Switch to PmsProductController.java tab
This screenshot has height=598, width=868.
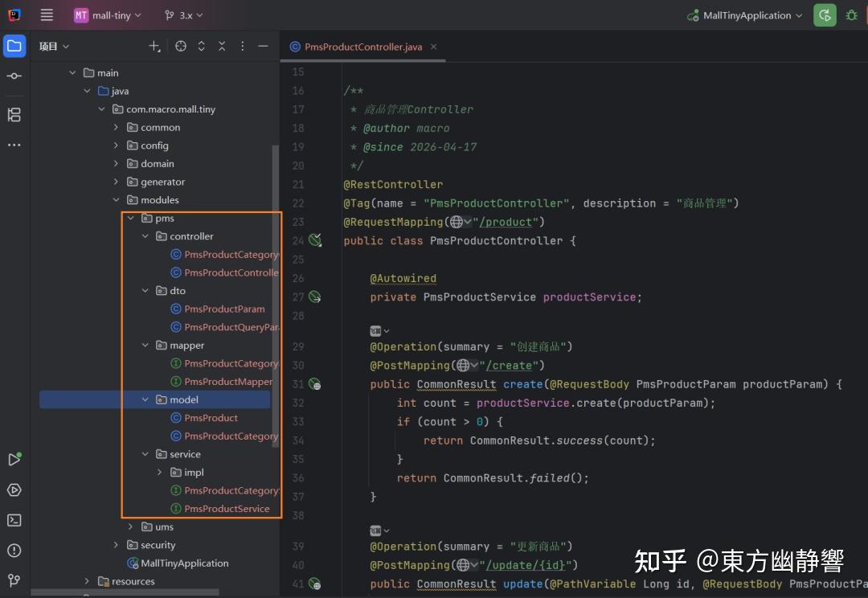pyautogui.click(x=363, y=47)
